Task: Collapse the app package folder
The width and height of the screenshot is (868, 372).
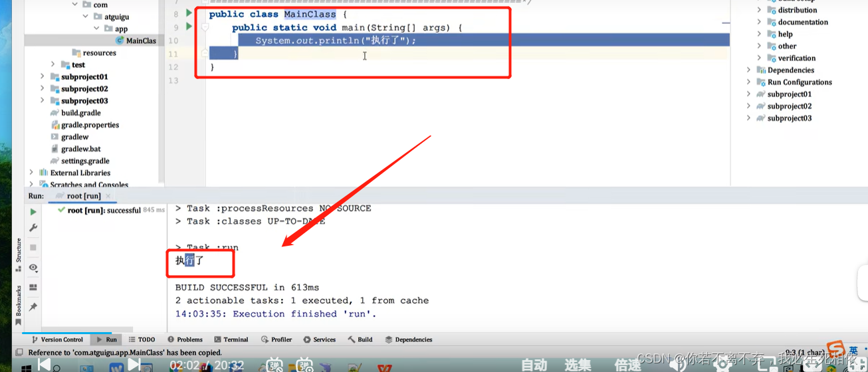Action: (x=96, y=29)
